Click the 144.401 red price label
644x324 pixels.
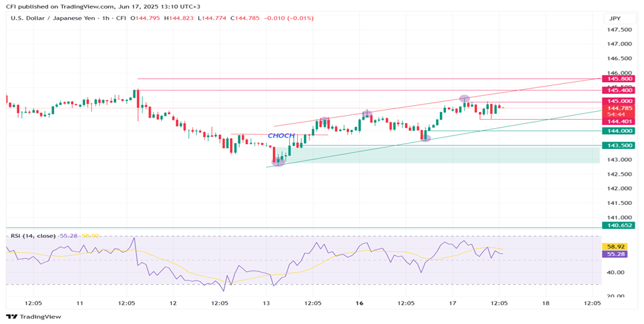(x=618, y=121)
